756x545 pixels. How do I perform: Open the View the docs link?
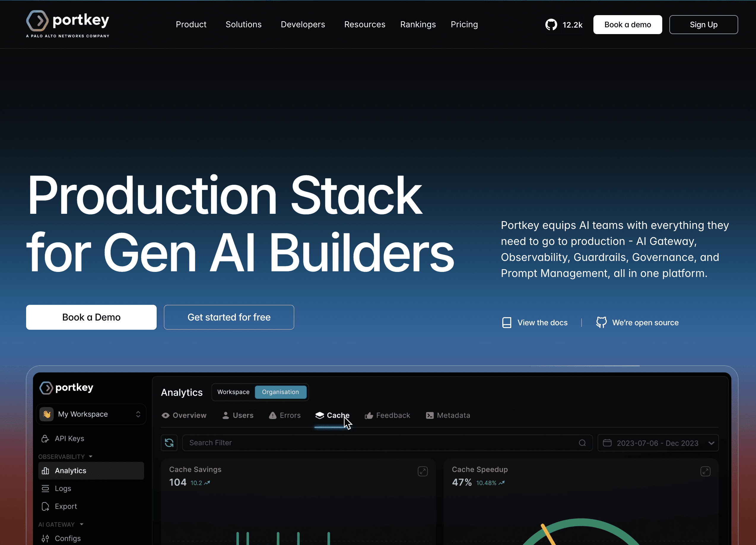click(x=535, y=323)
